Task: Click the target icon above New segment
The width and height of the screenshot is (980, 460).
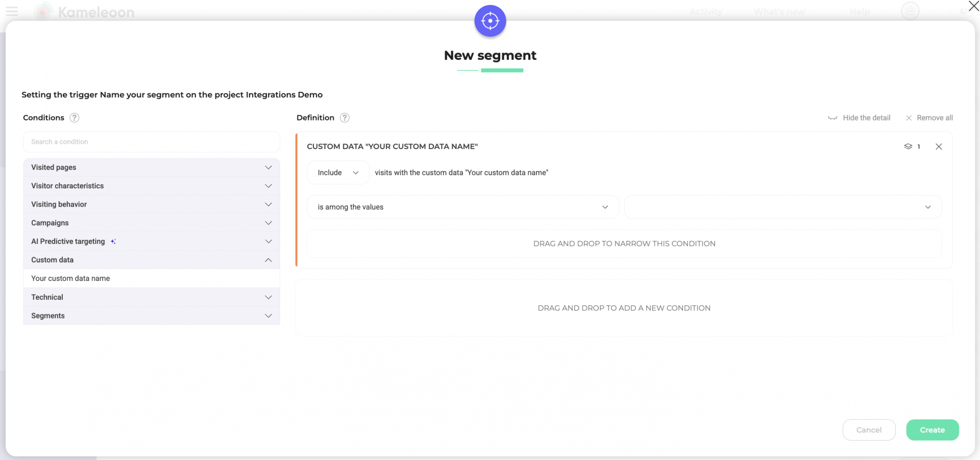Action: [x=490, y=21]
